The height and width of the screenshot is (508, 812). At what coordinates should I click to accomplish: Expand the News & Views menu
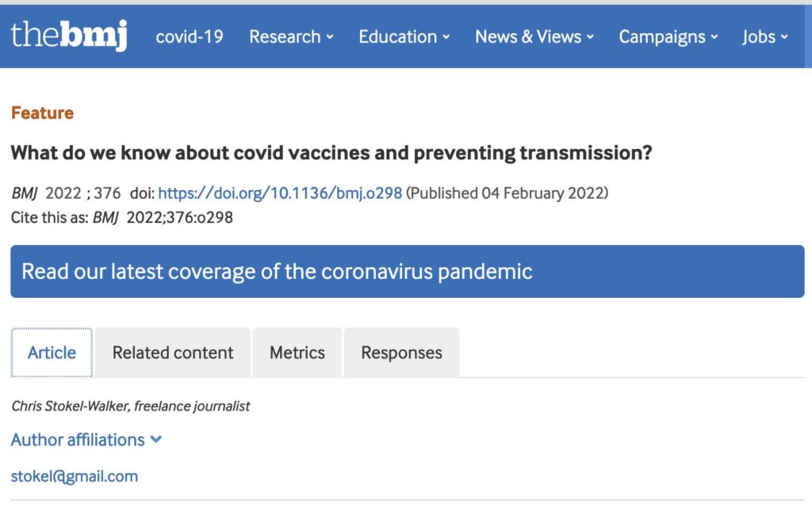(x=534, y=36)
